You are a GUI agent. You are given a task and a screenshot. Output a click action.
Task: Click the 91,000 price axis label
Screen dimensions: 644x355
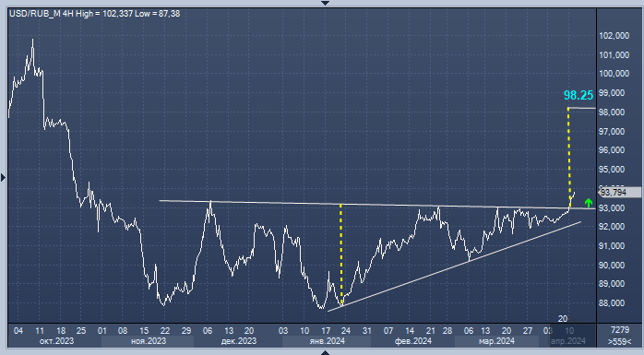click(612, 246)
